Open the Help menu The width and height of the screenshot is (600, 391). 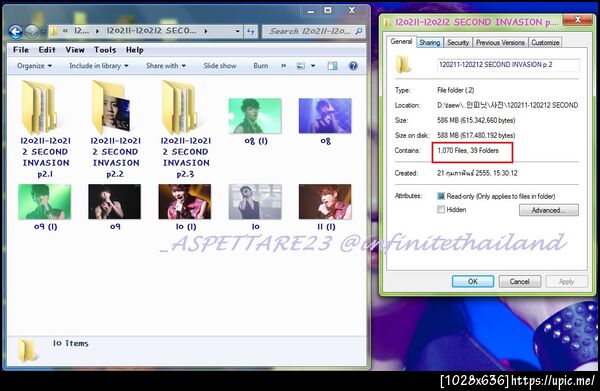(x=135, y=50)
